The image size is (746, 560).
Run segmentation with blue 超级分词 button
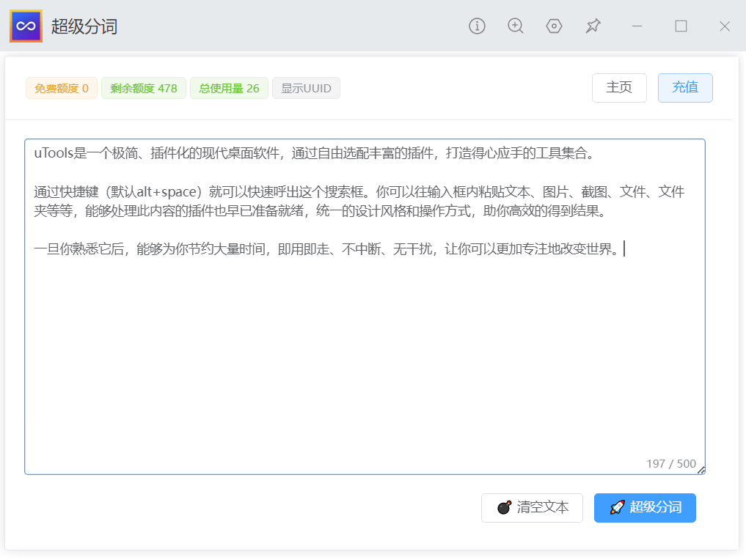point(645,508)
